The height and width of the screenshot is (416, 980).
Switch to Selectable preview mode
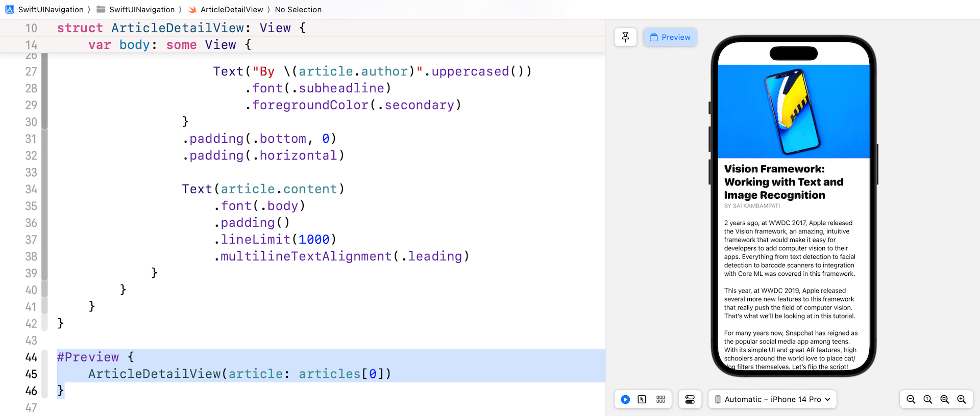(642, 400)
